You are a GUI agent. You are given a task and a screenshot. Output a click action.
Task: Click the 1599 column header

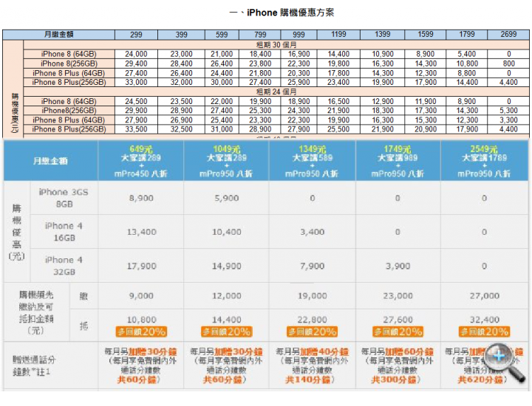click(x=425, y=34)
